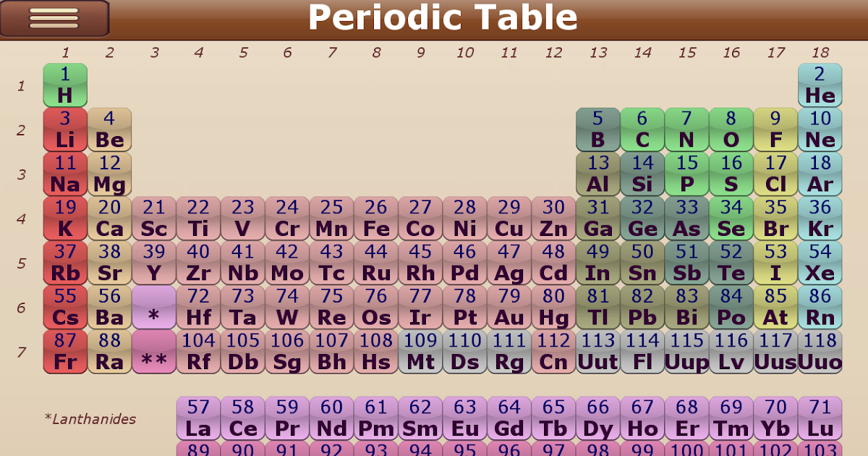Select the Boron (B) element

pyautogui.click(x=598, y=130)
